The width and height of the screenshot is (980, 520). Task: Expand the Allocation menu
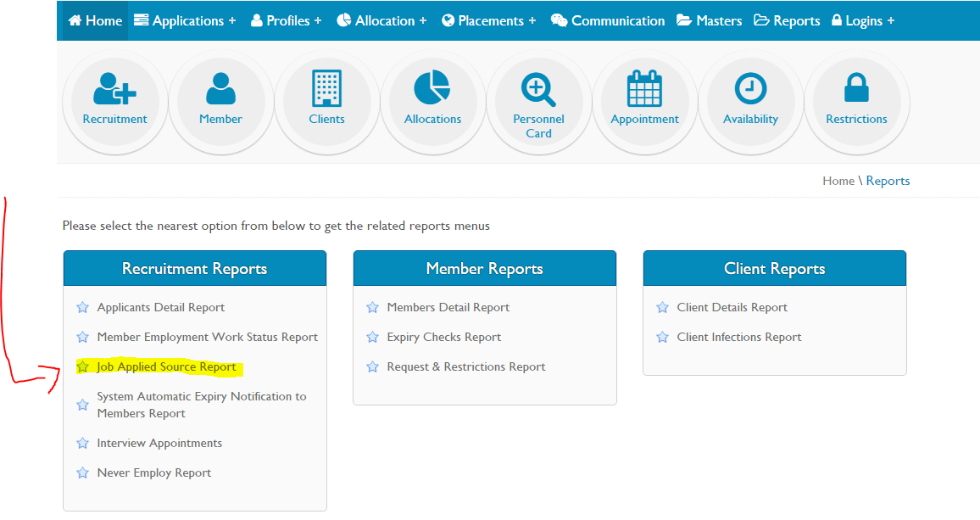click(x=381, y=20)
